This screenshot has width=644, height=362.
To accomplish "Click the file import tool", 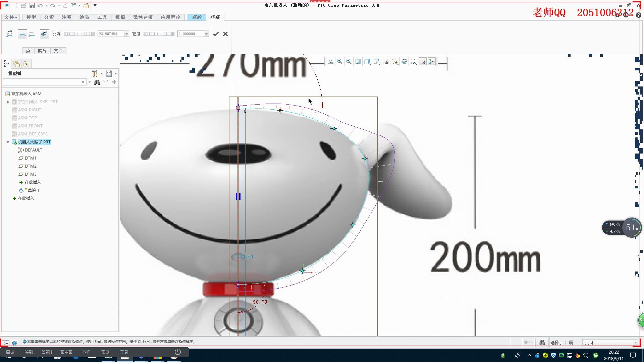I will pos(58,50).
